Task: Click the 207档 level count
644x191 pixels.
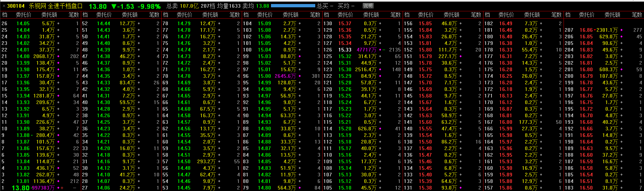Action: [207, 6]
